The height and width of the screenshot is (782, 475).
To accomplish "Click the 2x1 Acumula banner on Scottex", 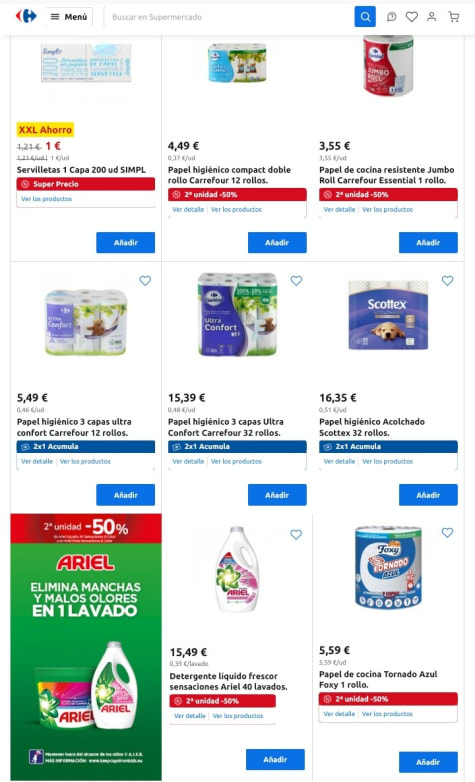I will (x=388, y=446).
